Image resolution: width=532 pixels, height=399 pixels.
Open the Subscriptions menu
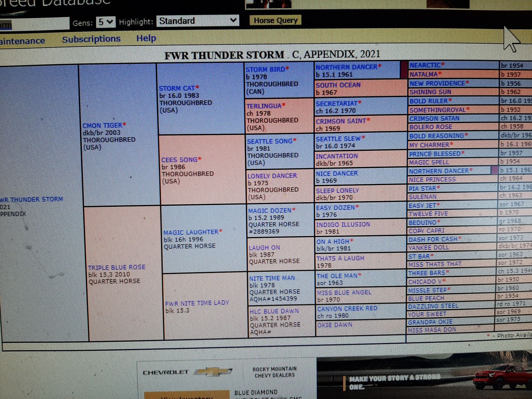pos(91,39)
